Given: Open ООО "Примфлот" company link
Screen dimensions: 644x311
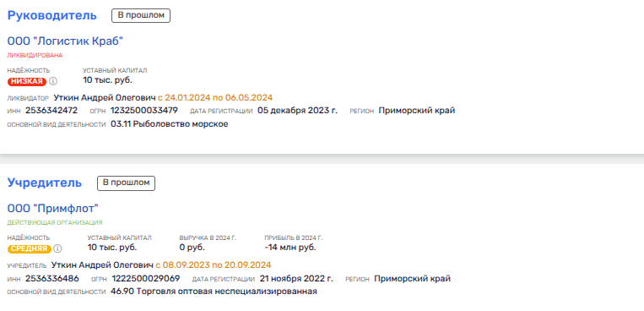Looking at the screenshot, I should point(53,209).
